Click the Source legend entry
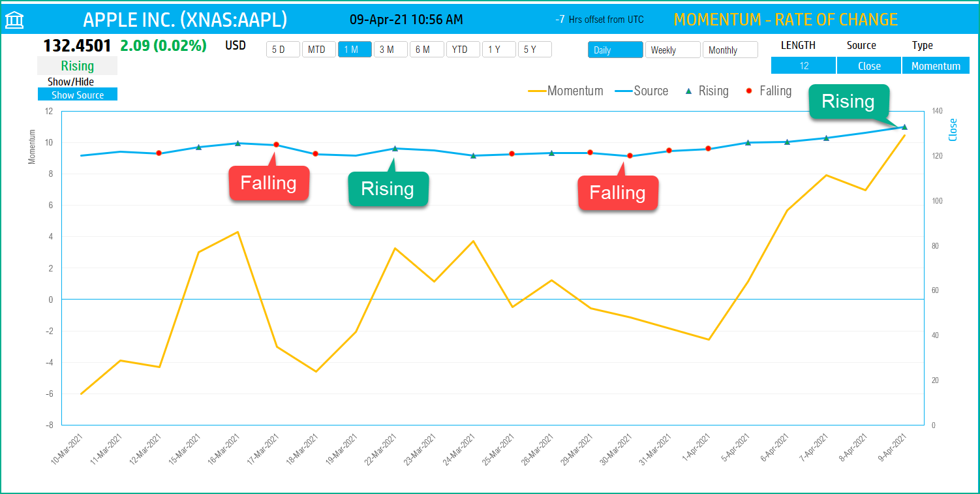The image size is (980, 494). pyautogui.click(x=642, y=91)
